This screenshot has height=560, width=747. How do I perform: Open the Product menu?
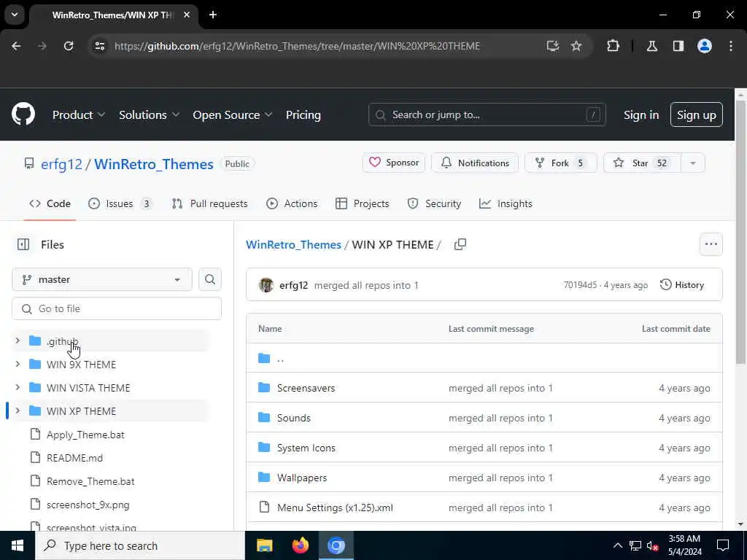point(78,114)
